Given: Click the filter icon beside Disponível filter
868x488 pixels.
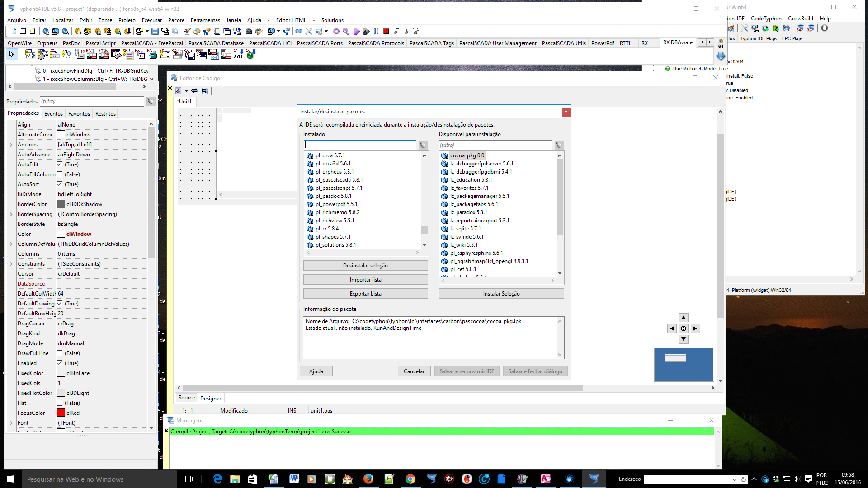Looking at the screenshot, I should 559,145.
